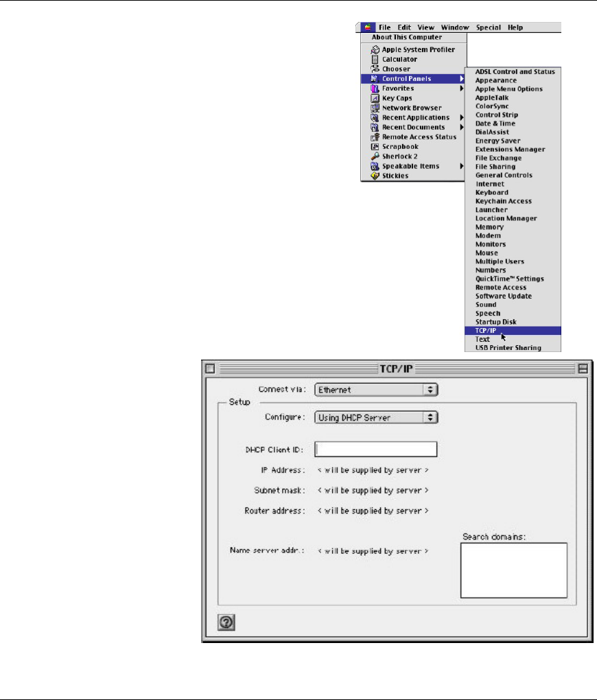Select TCP/IP in Control Panels submenu
This screenshot has height=700, width=597.
[513, 330]
